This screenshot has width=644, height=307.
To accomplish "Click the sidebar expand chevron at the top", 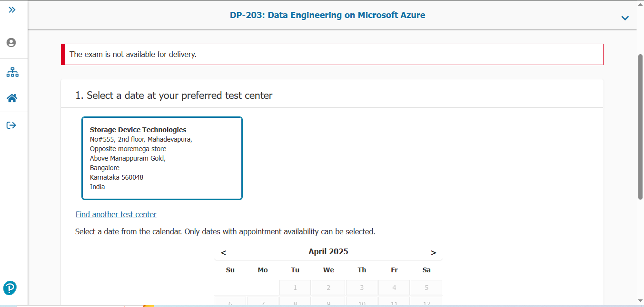I will (12, 9).
